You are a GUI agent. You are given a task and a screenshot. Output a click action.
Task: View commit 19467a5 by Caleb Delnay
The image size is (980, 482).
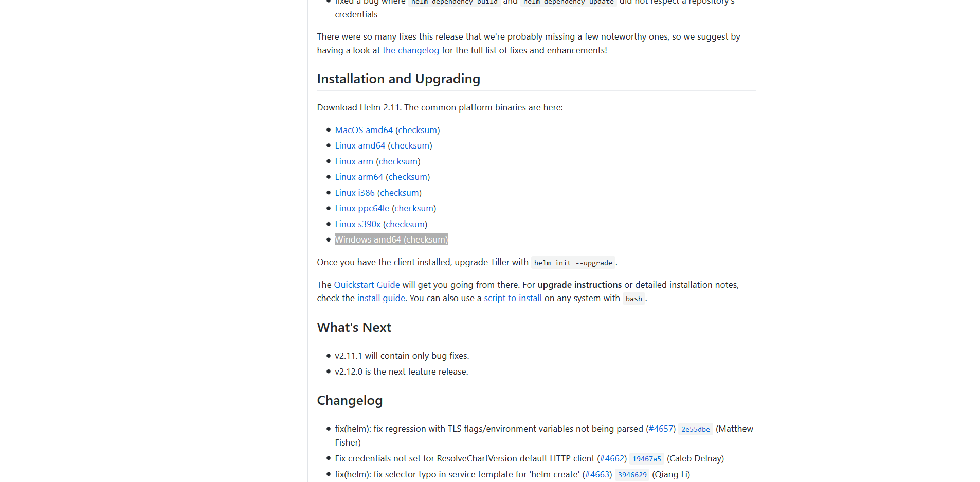(x=646, y=459)
